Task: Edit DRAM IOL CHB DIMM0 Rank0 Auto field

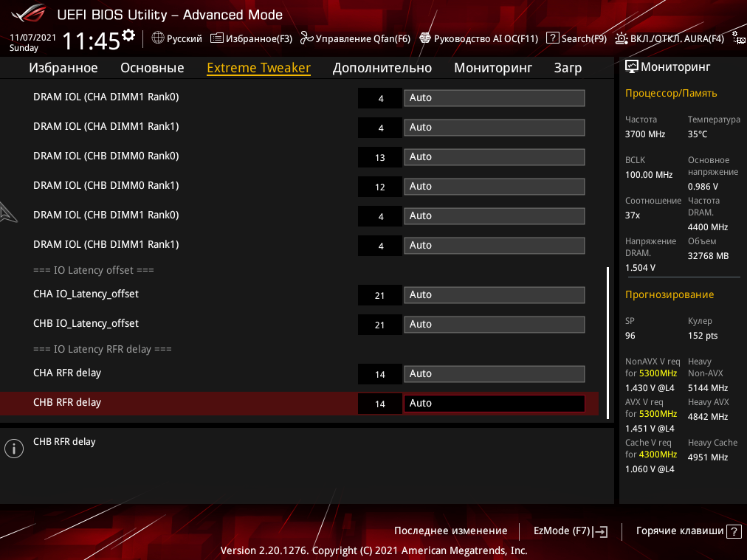Action: click(495, 156)
